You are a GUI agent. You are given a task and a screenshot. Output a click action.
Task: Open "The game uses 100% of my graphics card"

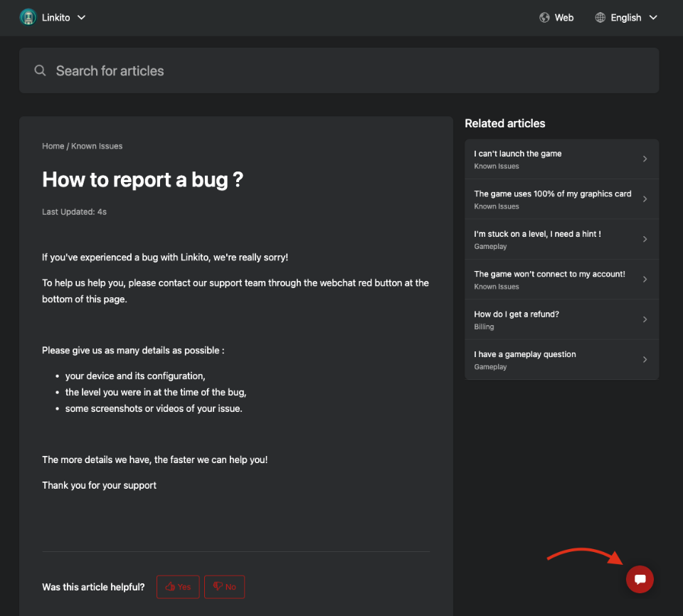[x=561, y=199]
